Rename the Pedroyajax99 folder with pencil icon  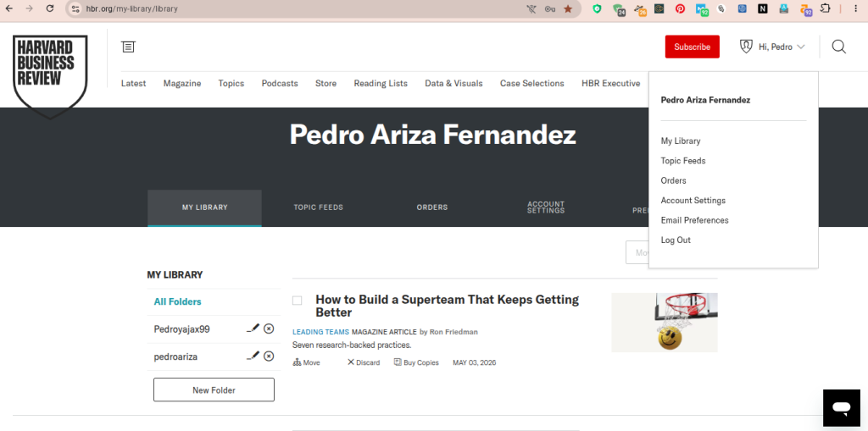253,329
